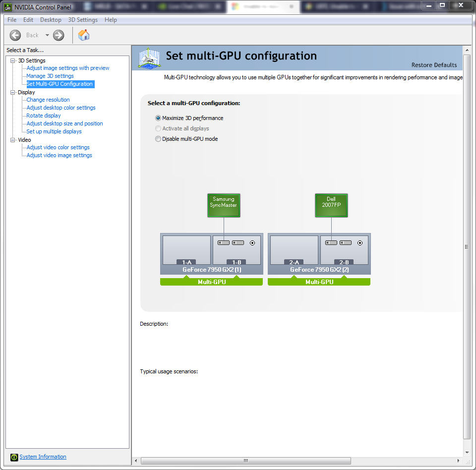The image size is (476, 470).
Task: Select the Dell 2007FP display box
Action: [x=331, y=205]
